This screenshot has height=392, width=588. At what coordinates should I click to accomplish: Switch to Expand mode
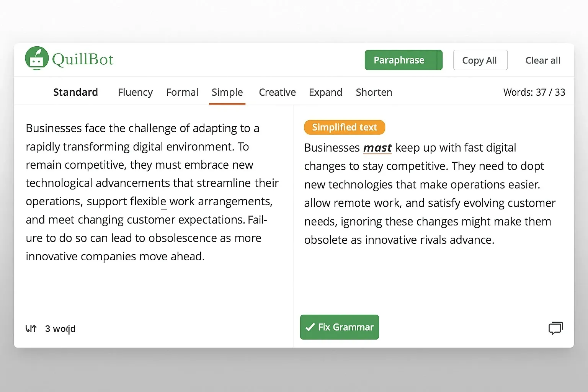click(x=325, y=92)
